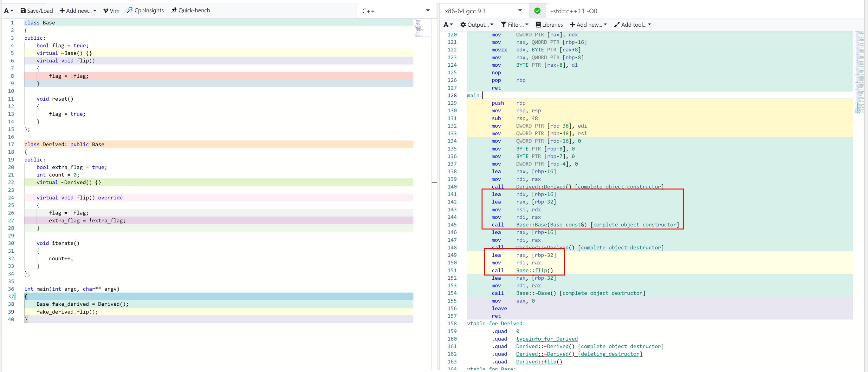Click the source editor minimap
The width and height of the screenshot is (868, 372).
419,27
